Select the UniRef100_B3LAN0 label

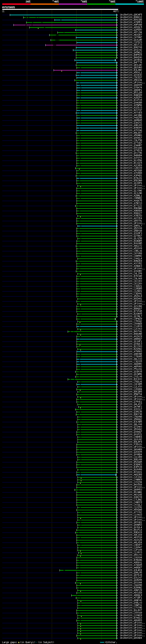coord(131,70)
